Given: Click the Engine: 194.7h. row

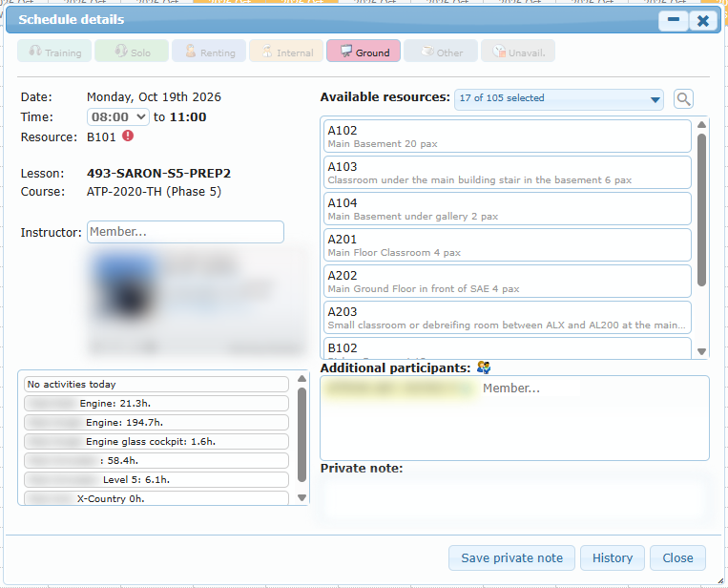Looking at the screenshot, I should coord(156,422).
